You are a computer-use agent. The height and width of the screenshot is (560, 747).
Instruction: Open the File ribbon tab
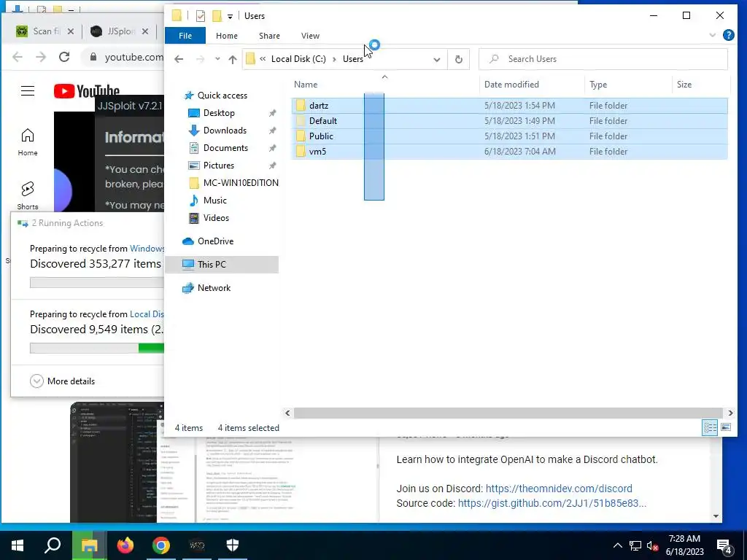click(185, 36)
